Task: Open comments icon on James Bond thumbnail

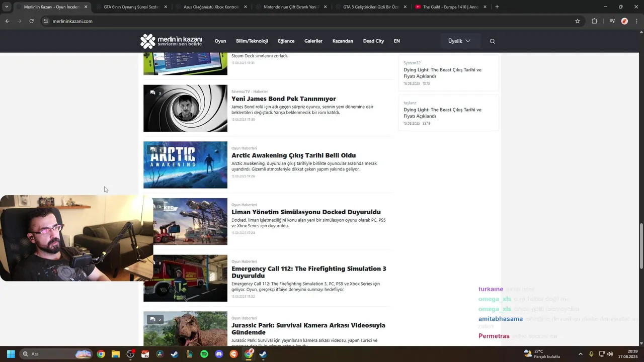Action: tap(155, 93)
